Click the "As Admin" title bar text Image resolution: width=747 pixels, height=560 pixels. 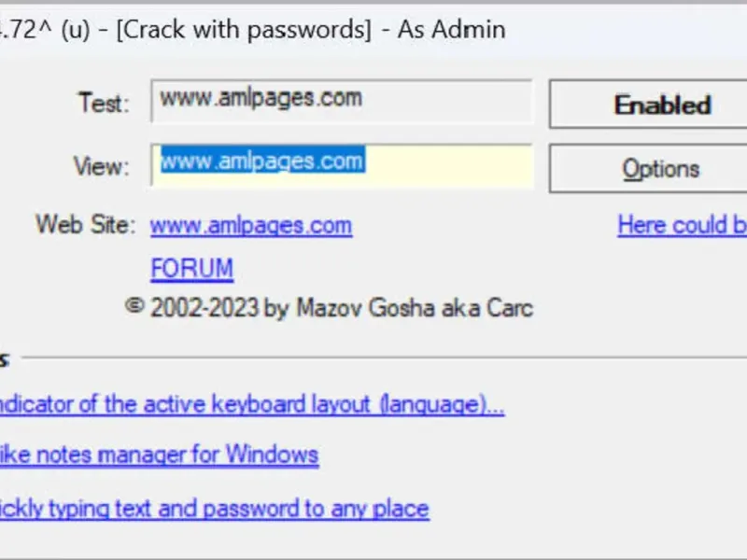click(x=451, y=29)
